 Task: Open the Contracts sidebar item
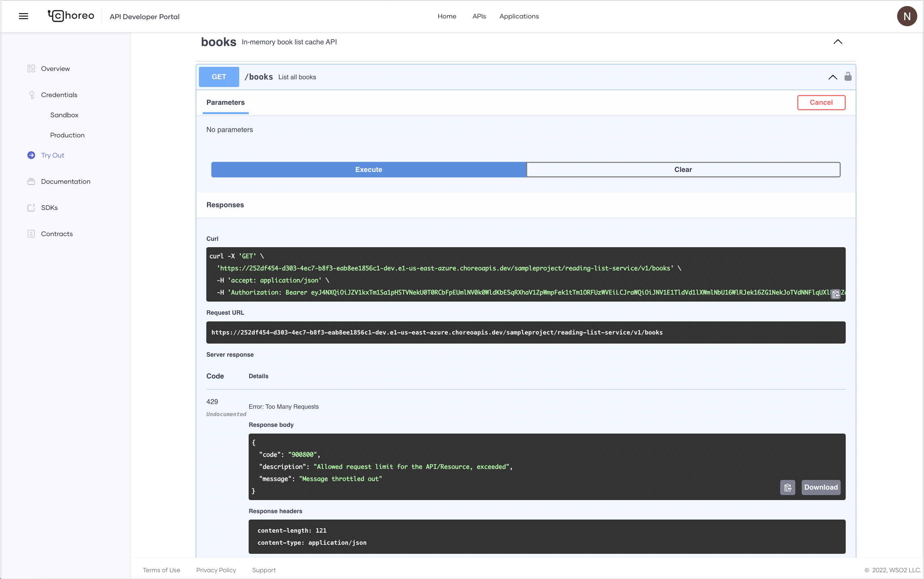[x=57, y=234]
